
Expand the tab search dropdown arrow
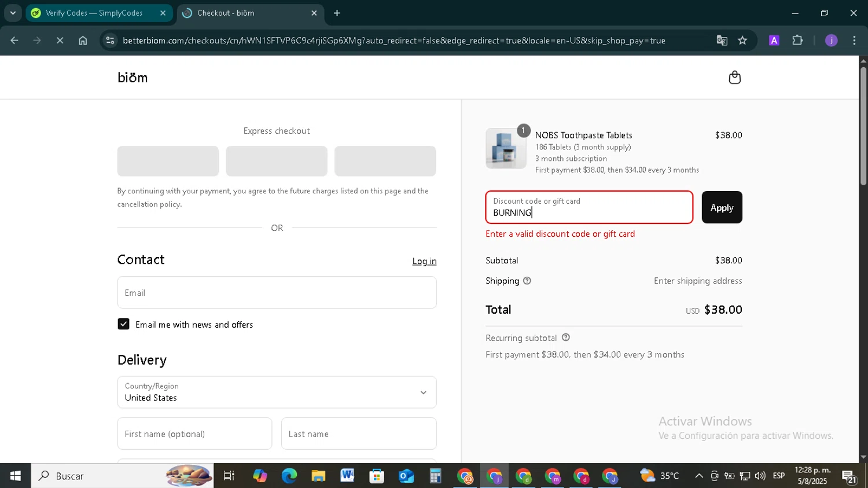[13, 13]
